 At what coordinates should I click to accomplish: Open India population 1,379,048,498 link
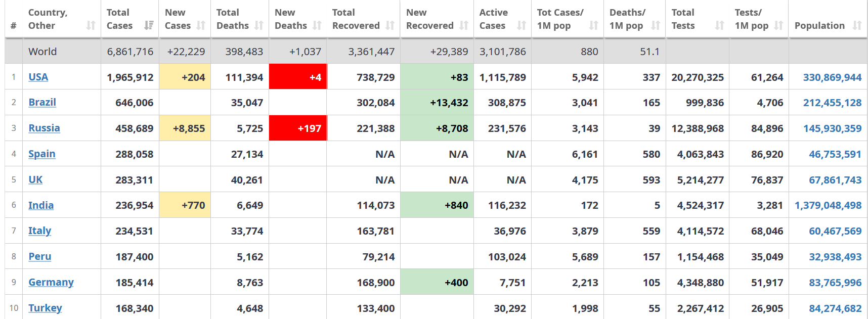(x=828, y=205)
